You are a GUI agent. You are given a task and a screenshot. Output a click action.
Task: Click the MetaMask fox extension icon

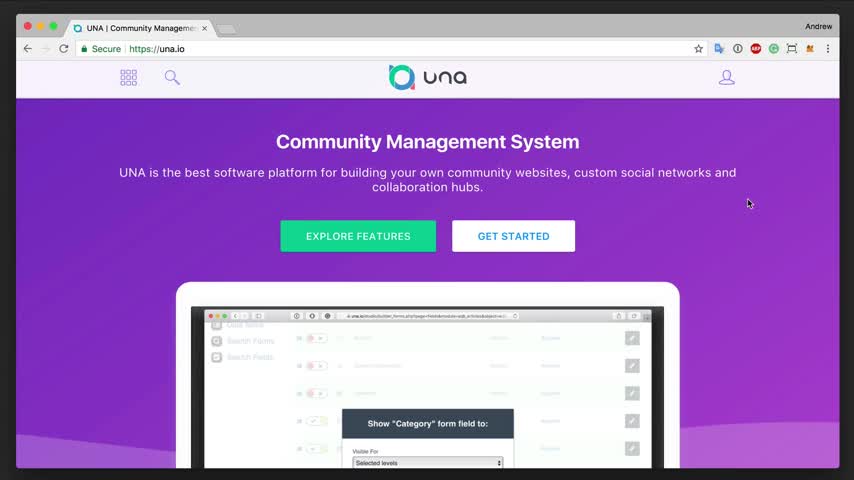point(810,49)
